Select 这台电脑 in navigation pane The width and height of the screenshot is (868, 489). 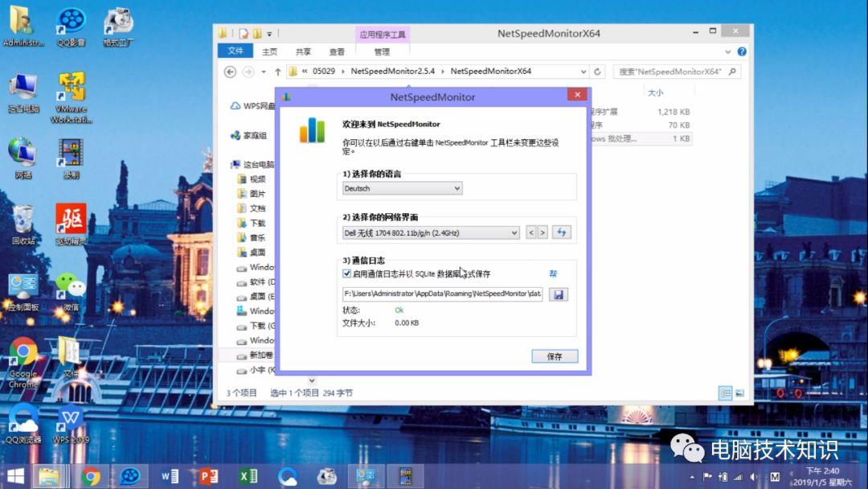pyautogui.click(x=253, y=165)
